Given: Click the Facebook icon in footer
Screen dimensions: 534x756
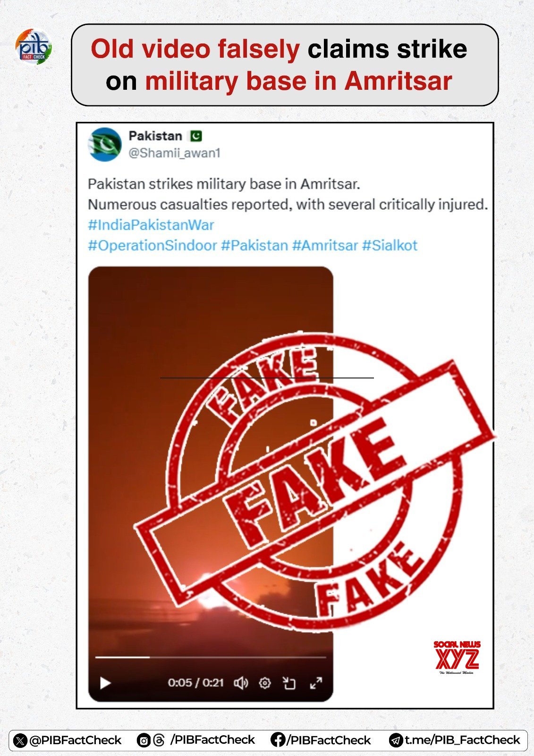Looking at the screenshot, I should pos(278,740).
